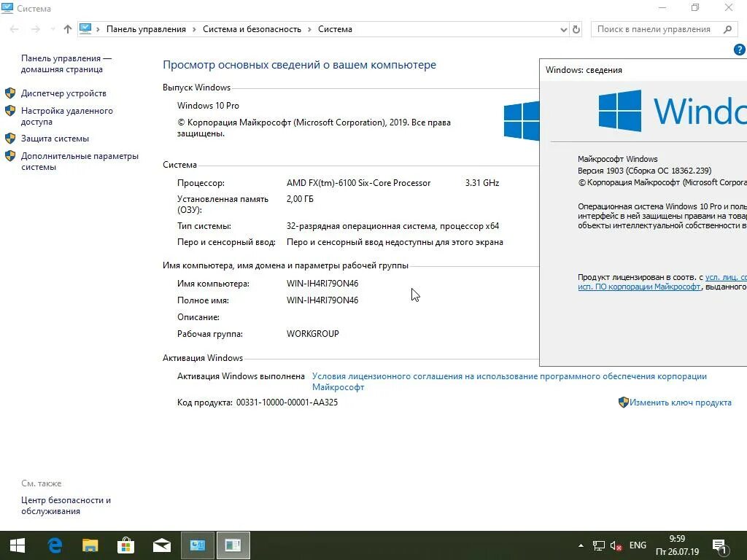Click усл. лиц. соглашения link in Windows сведения dialog
747x560 pixels.
(x=726, y=277)
